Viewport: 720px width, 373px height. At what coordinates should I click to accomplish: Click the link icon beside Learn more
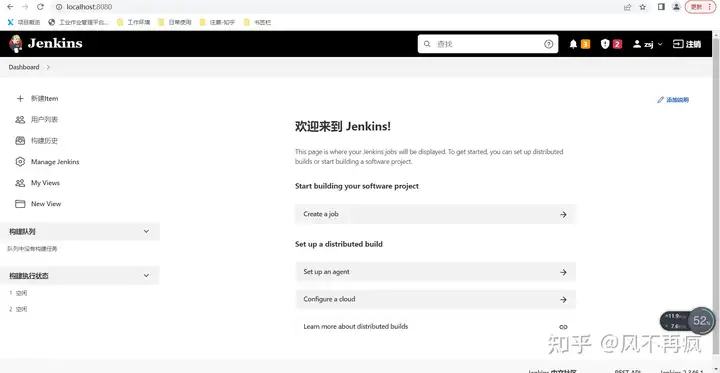point(563,327)
